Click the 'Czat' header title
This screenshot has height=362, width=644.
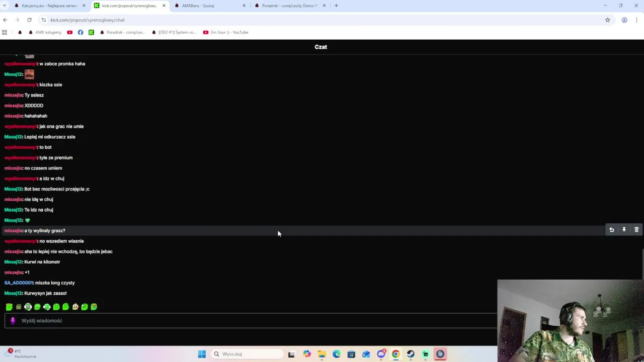[x=321, y=47]
